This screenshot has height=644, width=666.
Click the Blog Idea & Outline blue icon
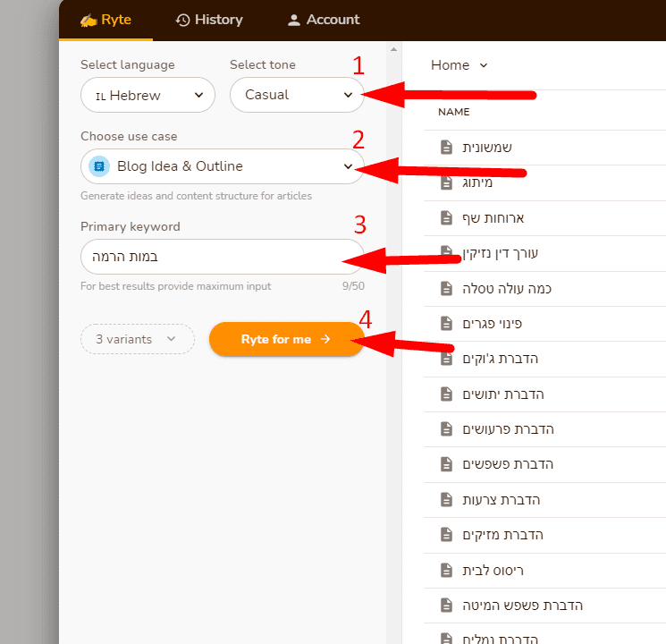point(99,166)
